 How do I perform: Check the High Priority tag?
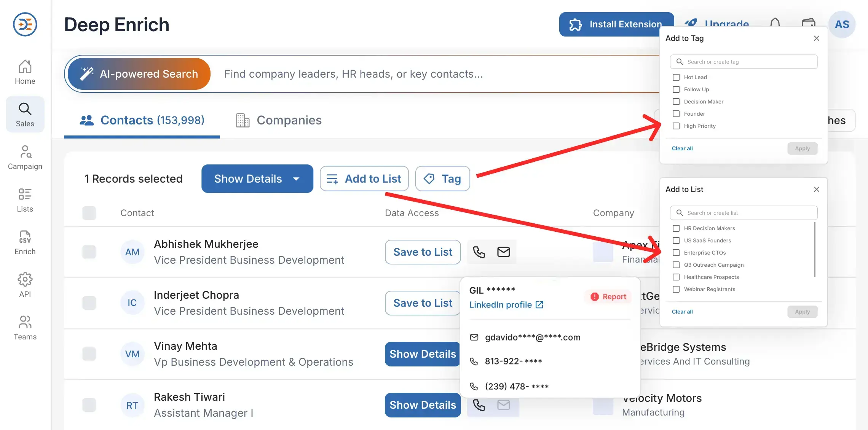(x=676, y=126)
